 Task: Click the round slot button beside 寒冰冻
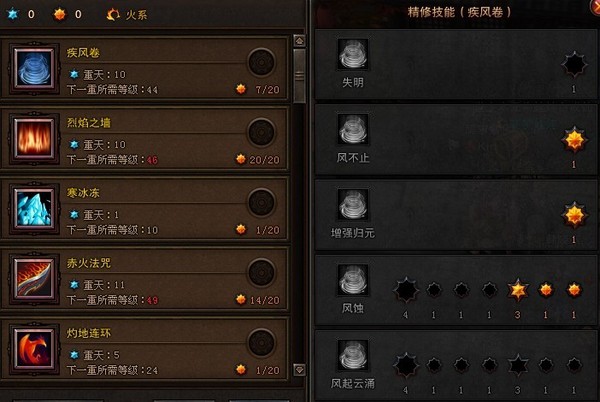coord(261,202)
